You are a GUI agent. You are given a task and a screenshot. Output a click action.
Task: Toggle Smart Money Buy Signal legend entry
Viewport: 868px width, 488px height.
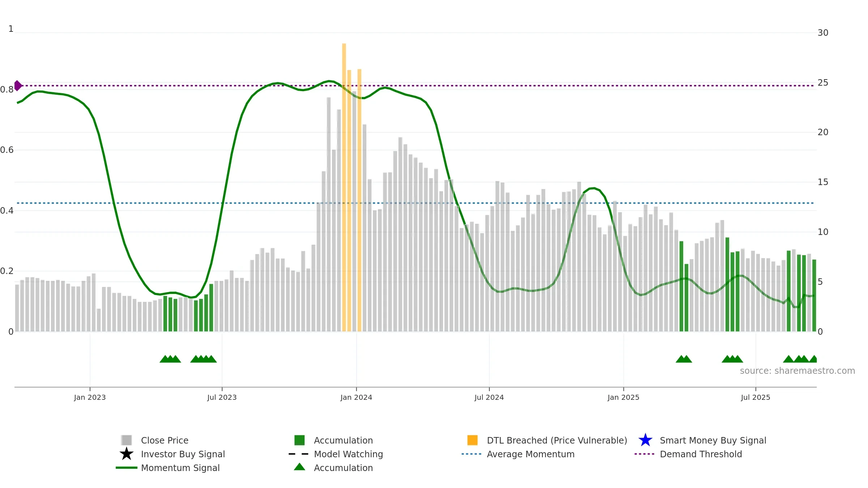[x=702, y=440]
